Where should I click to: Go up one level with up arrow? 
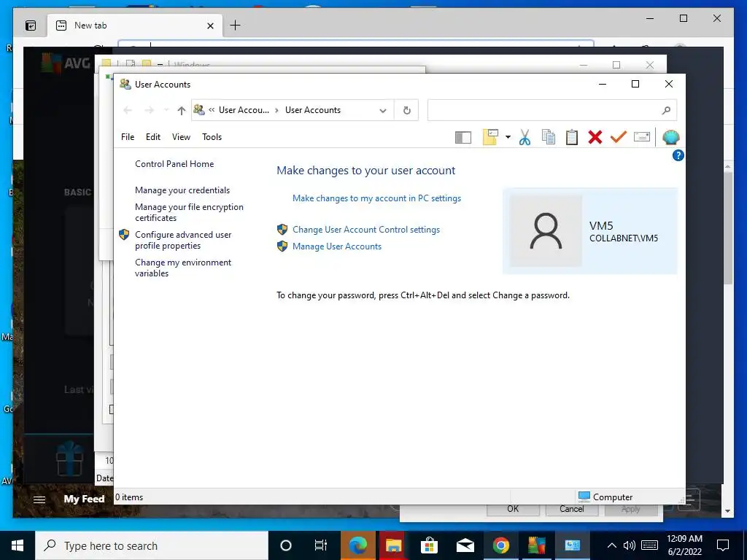point(181,111)
